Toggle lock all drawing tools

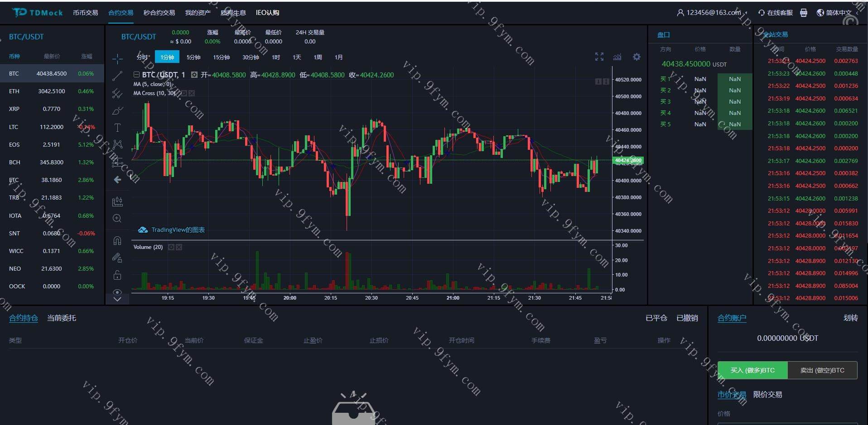pyautogui.click(x=117, y=275)
